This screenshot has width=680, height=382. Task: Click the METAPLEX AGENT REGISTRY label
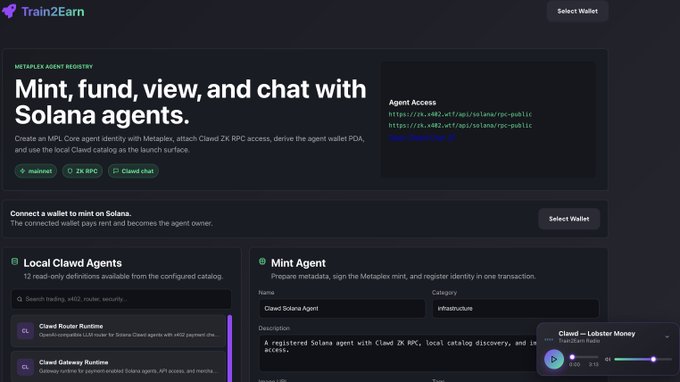tap(54, 67)
